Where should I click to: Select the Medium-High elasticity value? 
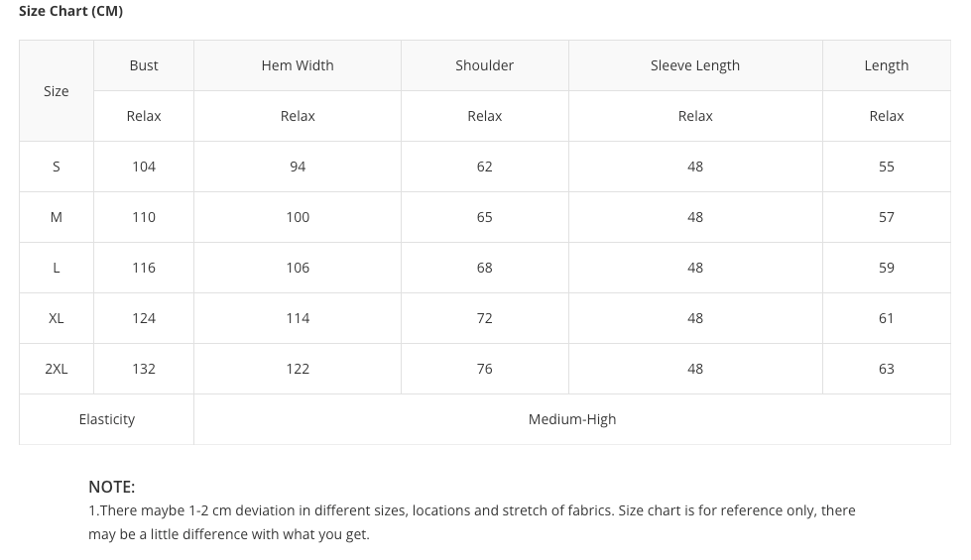572,419
